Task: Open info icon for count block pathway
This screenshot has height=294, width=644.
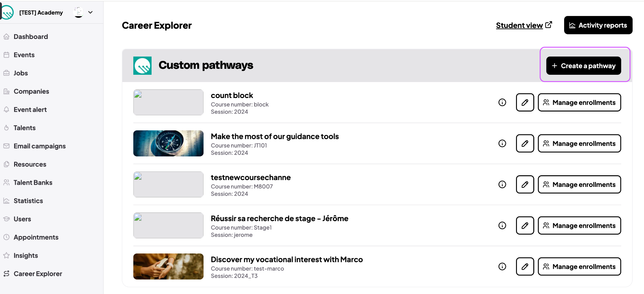Action: pos(502,102)
